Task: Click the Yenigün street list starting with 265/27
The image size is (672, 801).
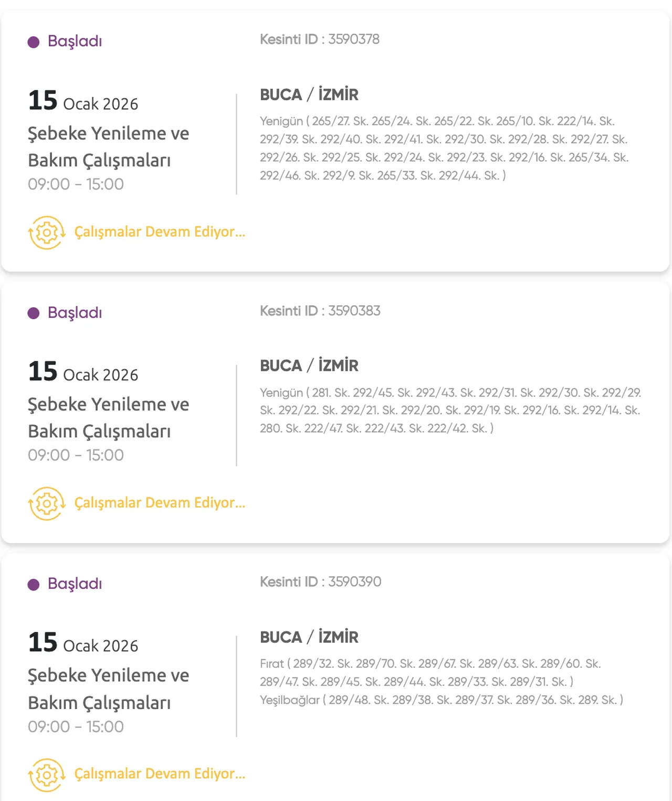Action: 444,148
